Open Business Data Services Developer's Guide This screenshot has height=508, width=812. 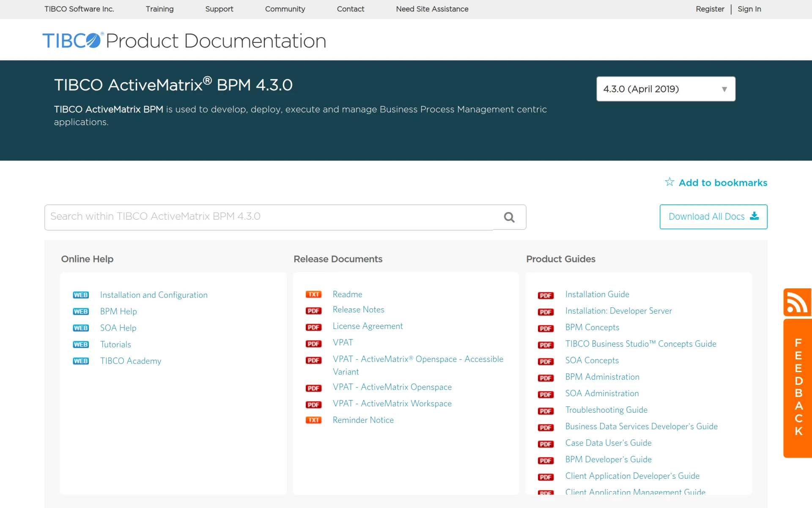pos(642,426)
